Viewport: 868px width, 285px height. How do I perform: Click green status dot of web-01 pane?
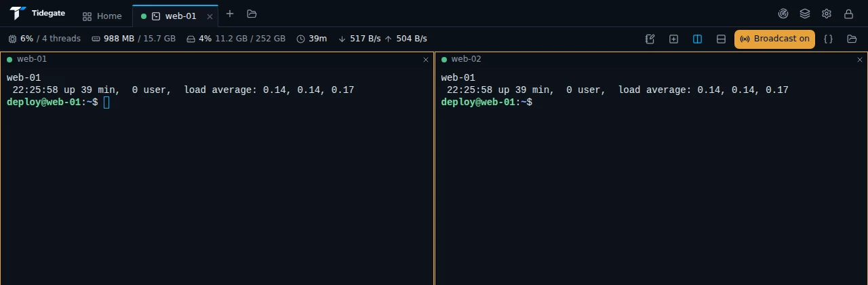(9, 60)
